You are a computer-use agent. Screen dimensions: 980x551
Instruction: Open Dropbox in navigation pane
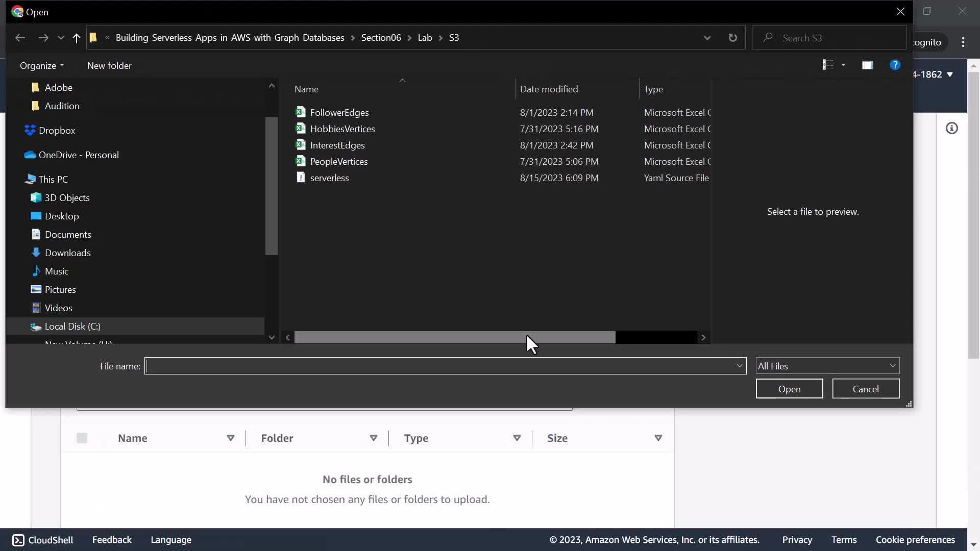57,130
